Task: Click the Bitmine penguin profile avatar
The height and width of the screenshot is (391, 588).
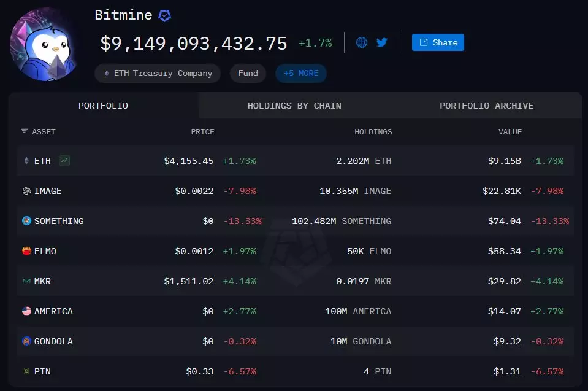Action: pyautogui.click(x=45, y=44)
